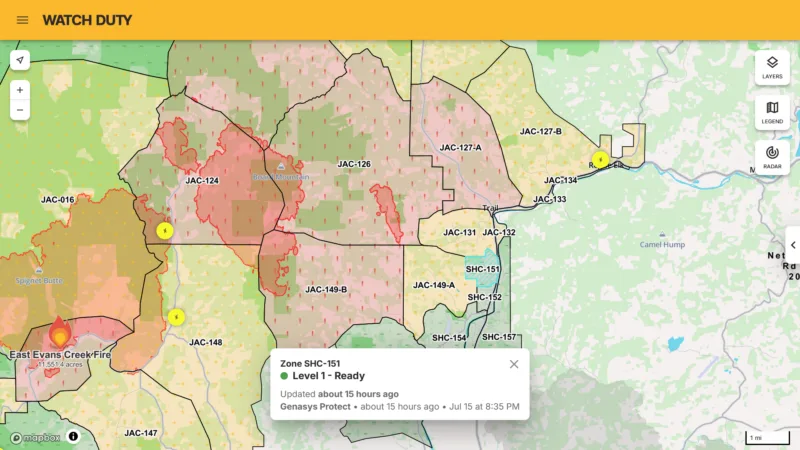This screenshot has width=800, height=450.
Task: Click the 1 mi scale bar
Action: pos(767,437)
